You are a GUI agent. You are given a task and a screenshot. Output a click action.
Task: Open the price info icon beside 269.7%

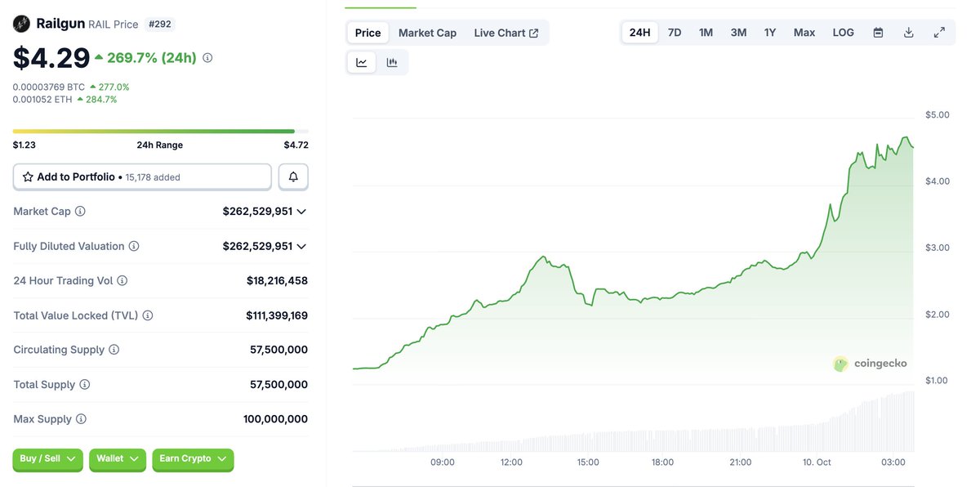[x=207, y=58]
